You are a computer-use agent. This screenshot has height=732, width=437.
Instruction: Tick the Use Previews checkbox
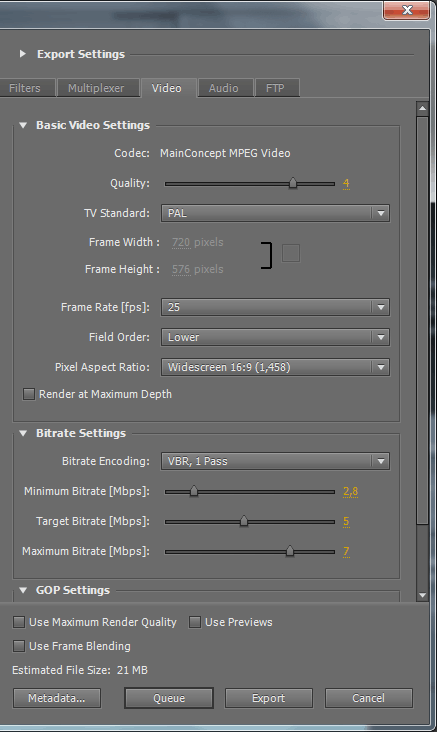195,622
